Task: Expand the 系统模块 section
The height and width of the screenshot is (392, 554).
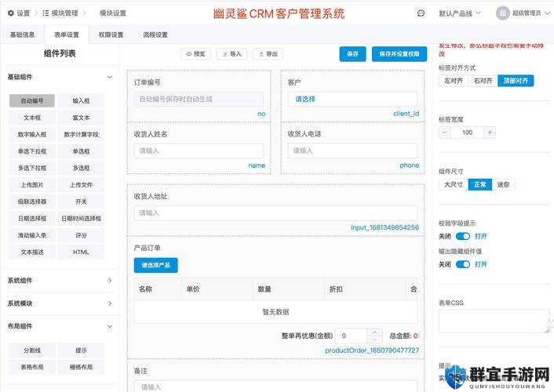Action: pos(110,303)
